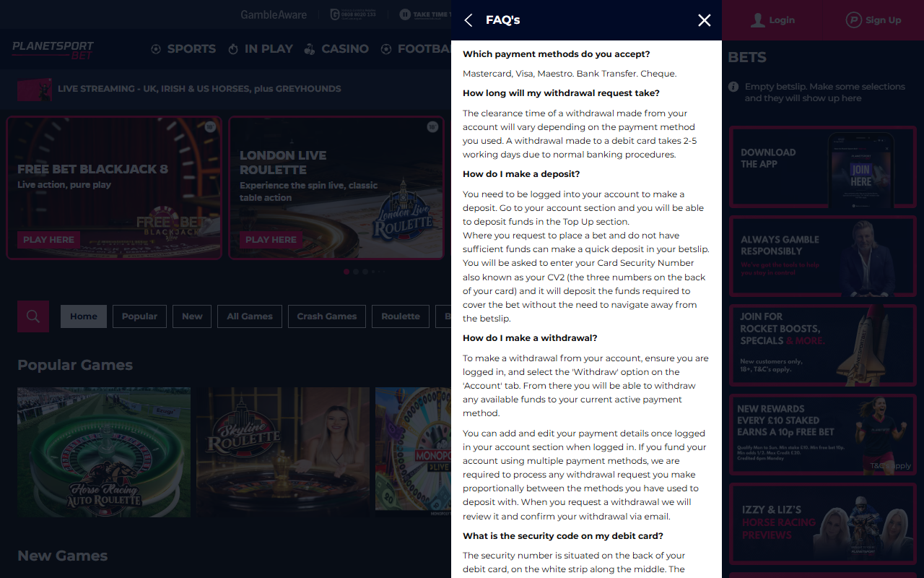The height and width of the screenshot is (578, 924).
Task: Open the Football menu item
Action: click(x=416, y=49)
